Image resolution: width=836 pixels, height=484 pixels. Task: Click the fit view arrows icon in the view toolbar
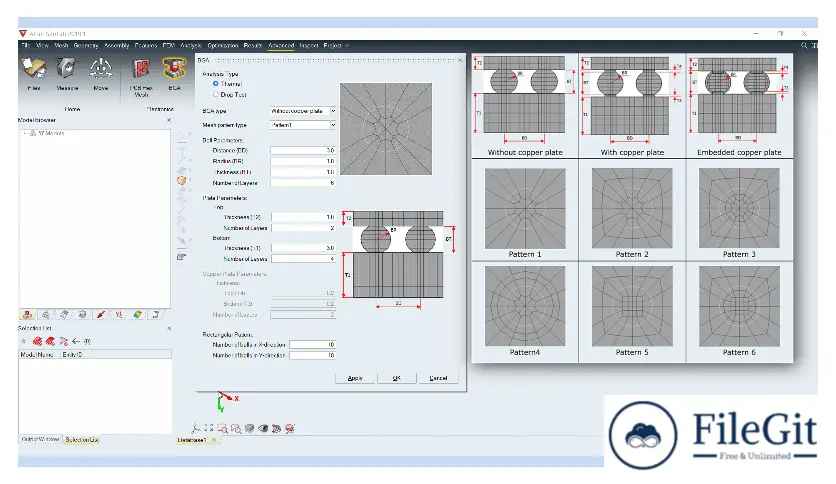click(209, 428)
